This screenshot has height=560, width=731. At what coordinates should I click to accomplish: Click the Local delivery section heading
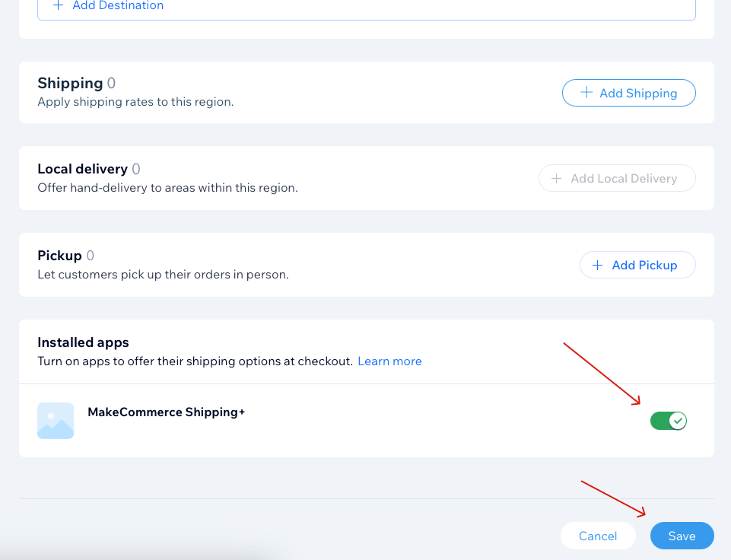(x=82, y=169)
